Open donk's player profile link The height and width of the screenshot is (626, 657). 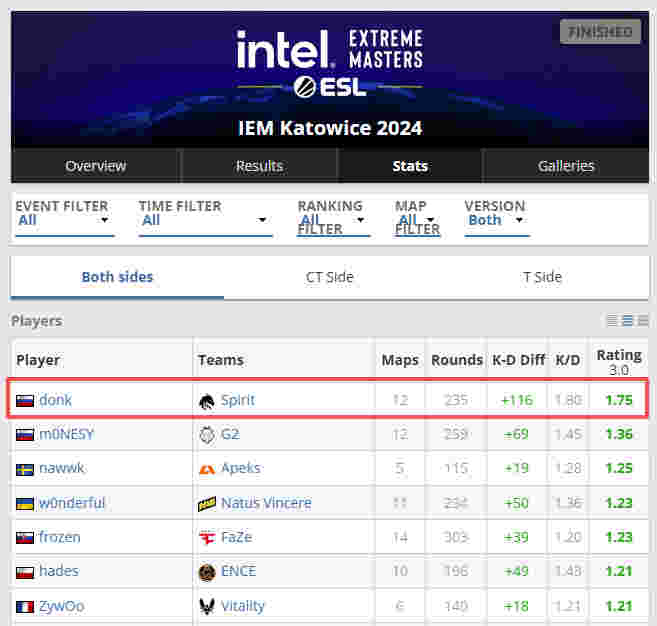coord(55,400)
